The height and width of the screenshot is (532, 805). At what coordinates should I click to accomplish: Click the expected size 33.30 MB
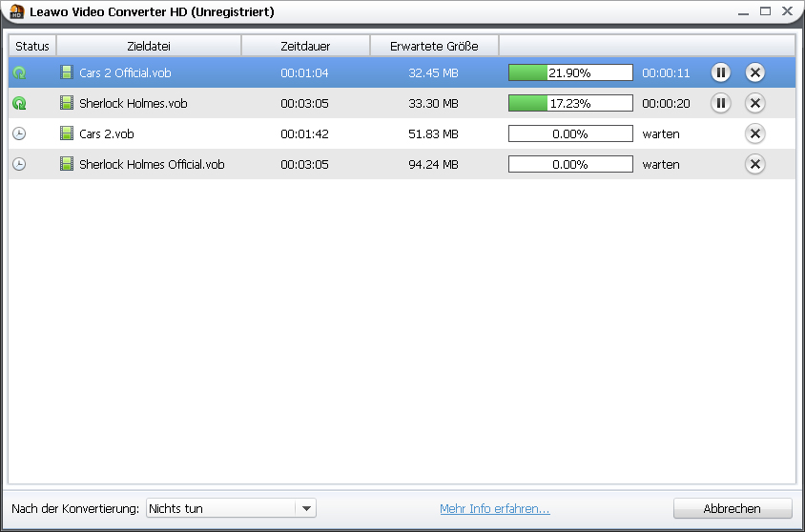[x=433, y=104]
